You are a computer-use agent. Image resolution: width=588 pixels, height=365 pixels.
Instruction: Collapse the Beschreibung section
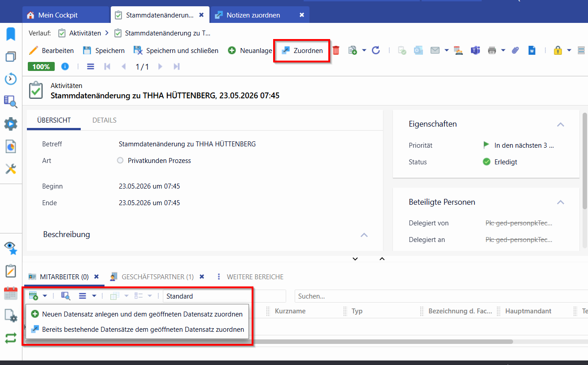[x=364, y=235]
